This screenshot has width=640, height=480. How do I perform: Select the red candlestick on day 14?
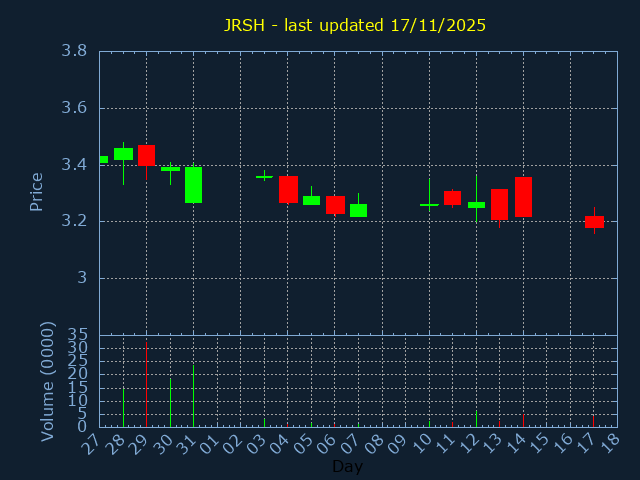pyautogui.click(x=523, y=197)
